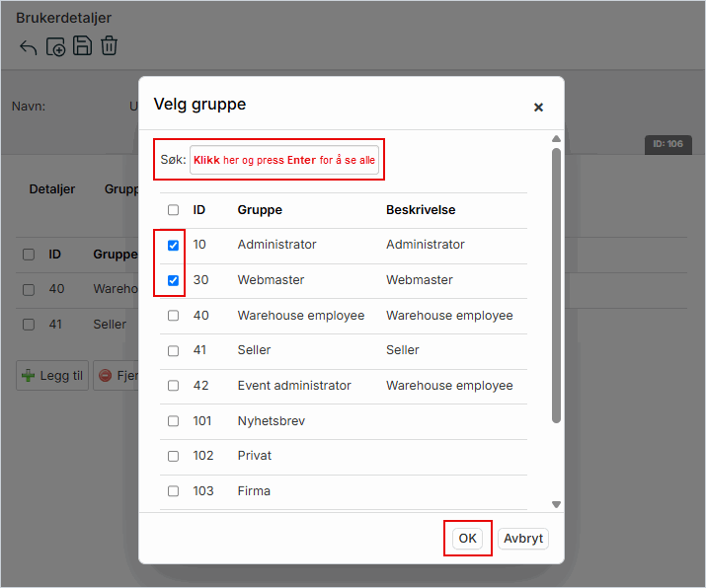Click the back arrow icon in toolbar
The height and width of the screenshot is (588, 706).
click(28, 46)
